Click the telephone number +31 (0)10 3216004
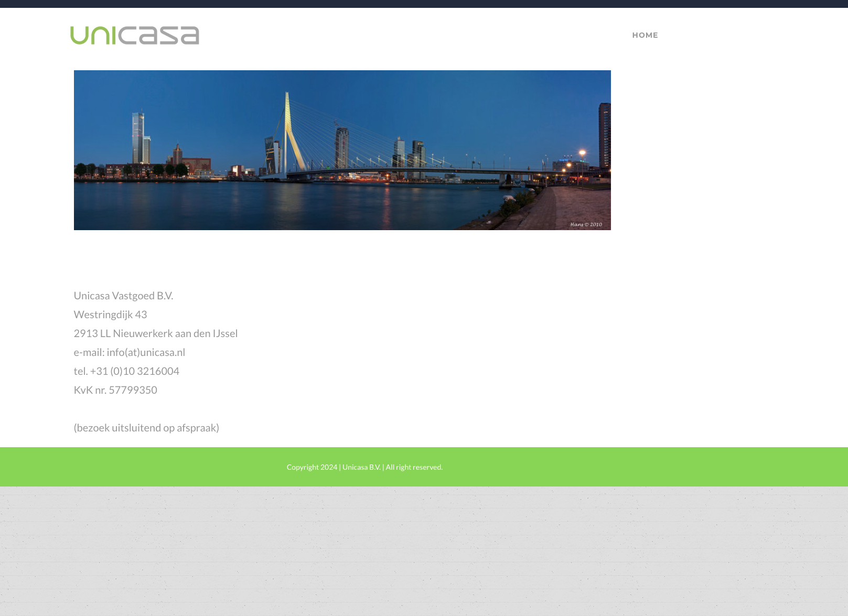Image resolution: width=848 pixels, height=616 pixels. point(135,371)
